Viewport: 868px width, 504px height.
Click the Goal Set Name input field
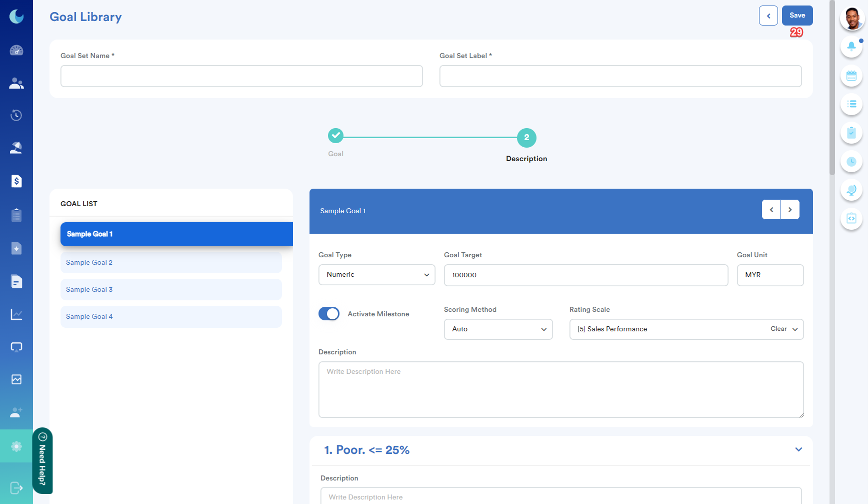(241, 76)
